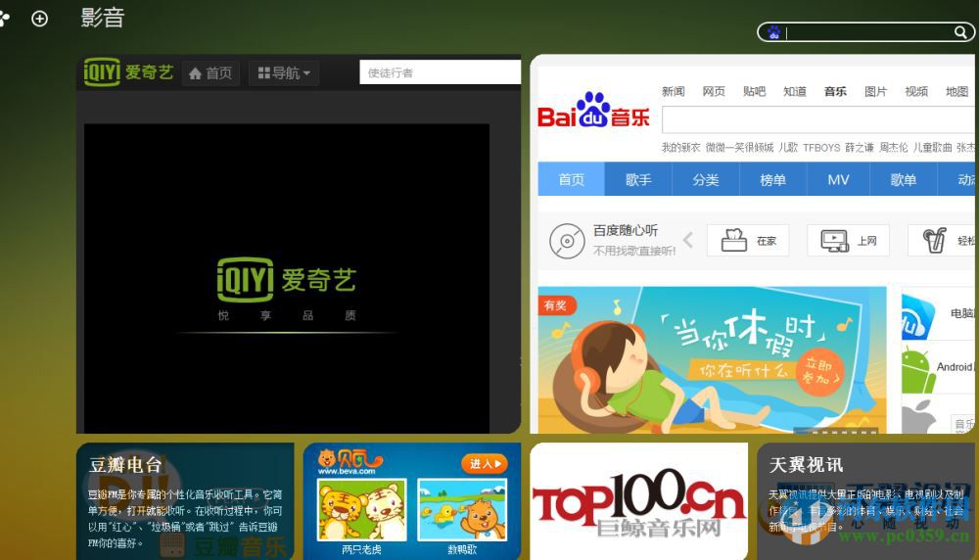Click the 百度随心听 disc icon
This screenshot has height=560, width=979.
tap(567, 241)
